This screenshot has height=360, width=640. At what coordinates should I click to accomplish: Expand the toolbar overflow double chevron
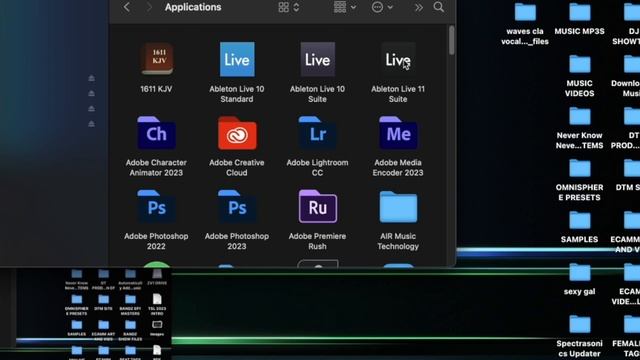click(419, 7)
